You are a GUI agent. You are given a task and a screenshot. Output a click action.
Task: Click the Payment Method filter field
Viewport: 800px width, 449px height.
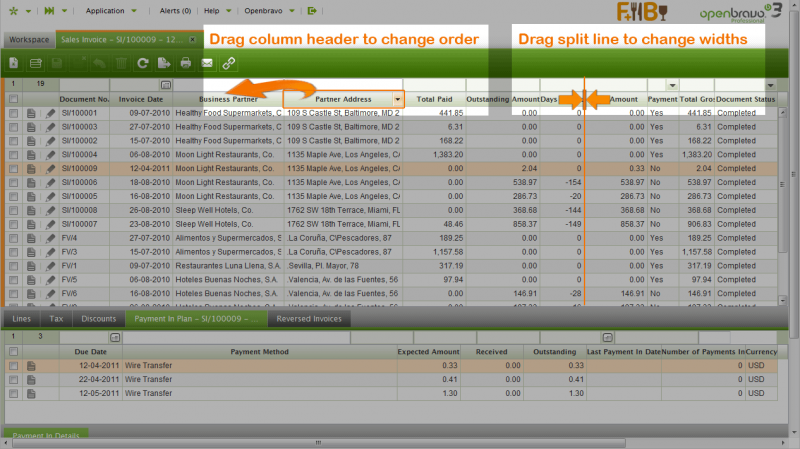pyautogui.click(x=259, y=338)
